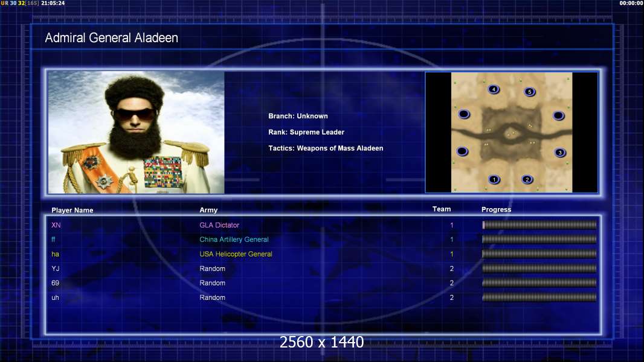The width and height of the screenshot is (644, 362).
Task: Click the 'Army' column header
Action: pyautogui.click(x=208, y=210)
